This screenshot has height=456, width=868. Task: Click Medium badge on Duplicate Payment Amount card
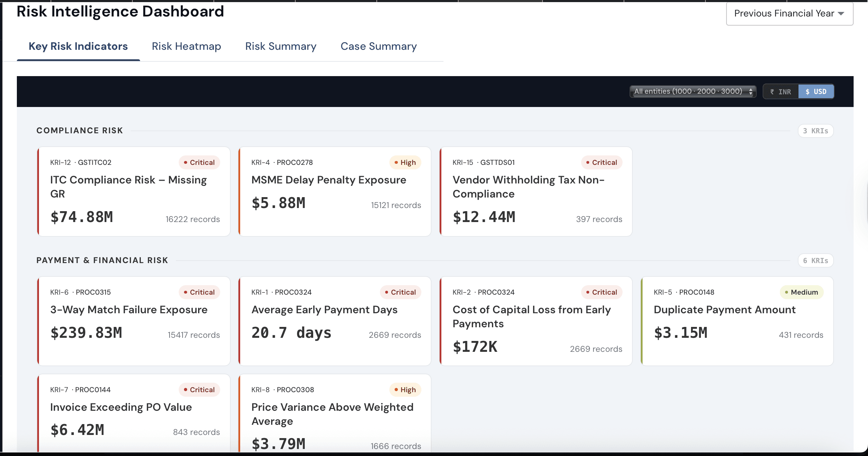coord(801,292)
